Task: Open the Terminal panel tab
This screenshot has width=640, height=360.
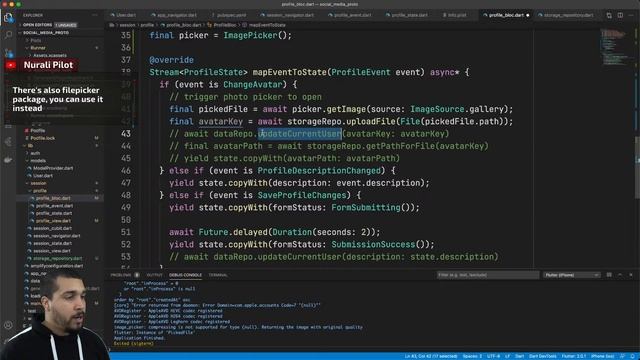Action: (218, 275)
